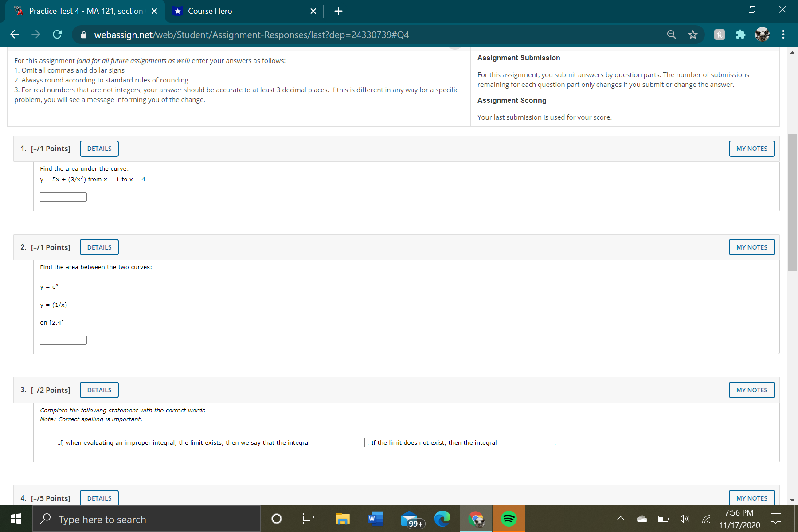Open MY NOTES for question 4
This screenshot has height=532, width=798.
752,498
